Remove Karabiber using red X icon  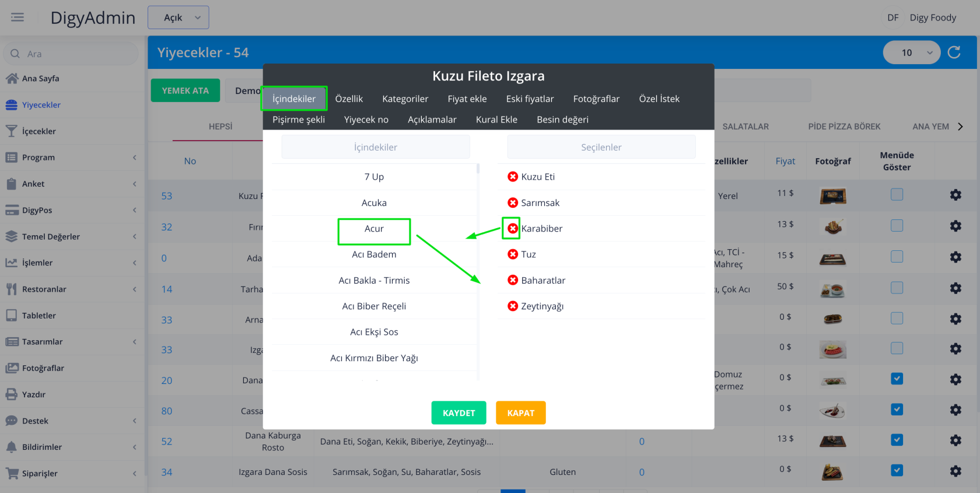(x=513, y=229)
